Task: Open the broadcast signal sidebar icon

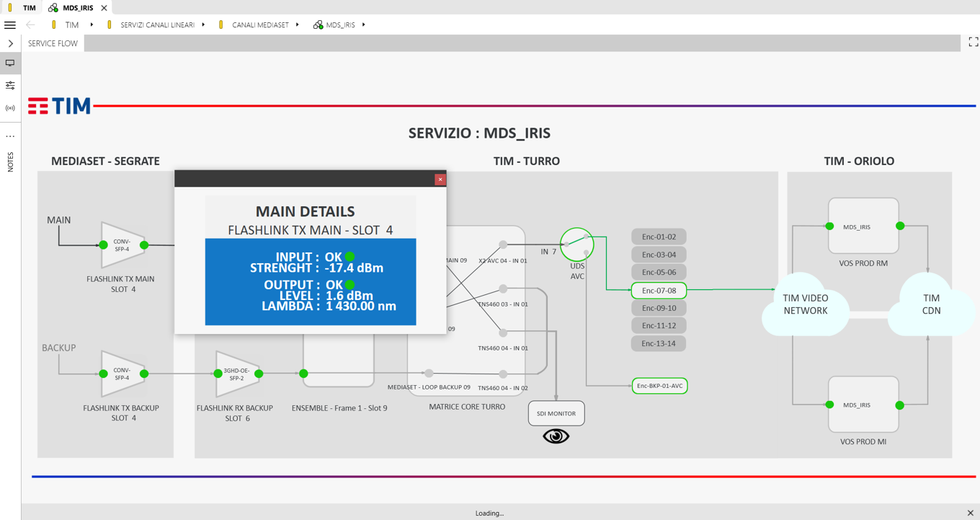Action: click(x=10, y=108)
